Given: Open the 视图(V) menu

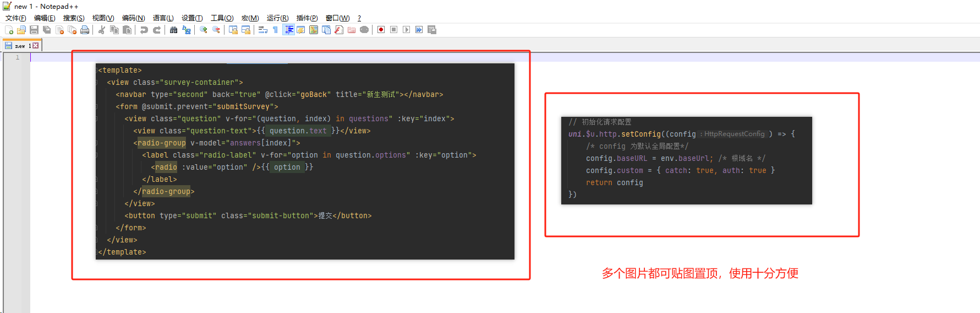Looking at the screenshot, I should pyautogui.click(x=103, y=18).
